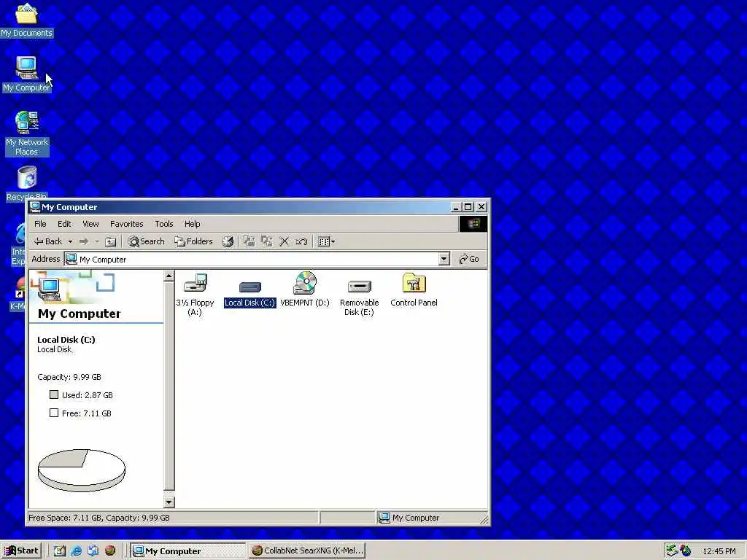747x560 pixels.
Task: Toggle the Folders pane button
Action: coord(193,241)
